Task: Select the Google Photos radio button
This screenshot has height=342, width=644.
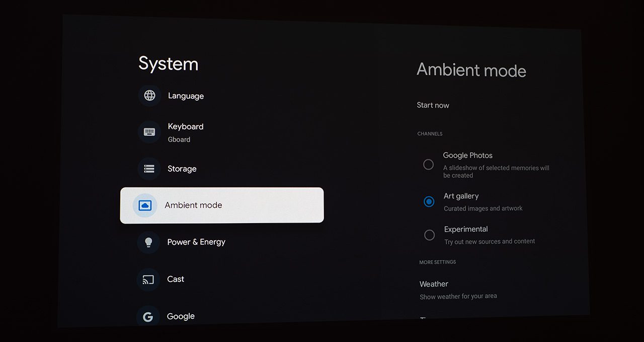Action: coord(428,165)
